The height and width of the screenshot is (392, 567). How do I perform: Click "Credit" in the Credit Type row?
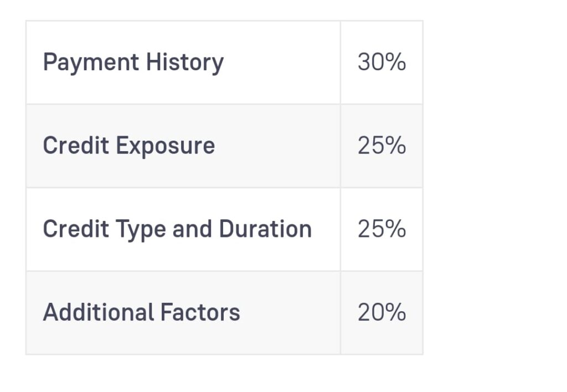pos(75,229)
